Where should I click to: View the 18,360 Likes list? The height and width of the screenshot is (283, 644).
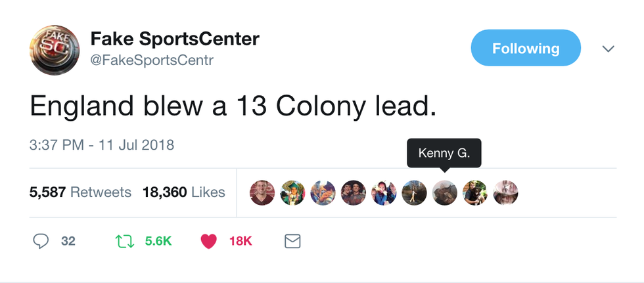tap(183, 192)
